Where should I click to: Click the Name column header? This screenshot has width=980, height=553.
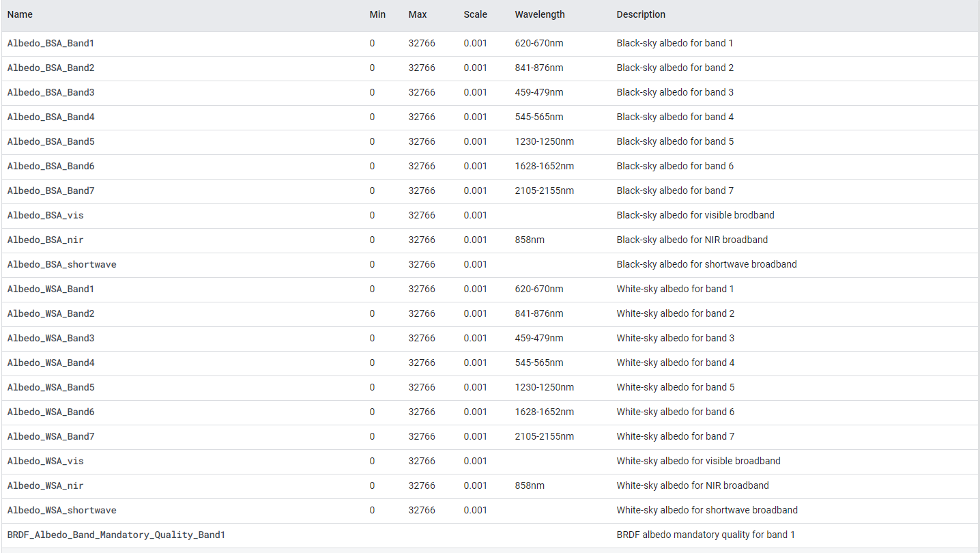[x=20, y=14]
